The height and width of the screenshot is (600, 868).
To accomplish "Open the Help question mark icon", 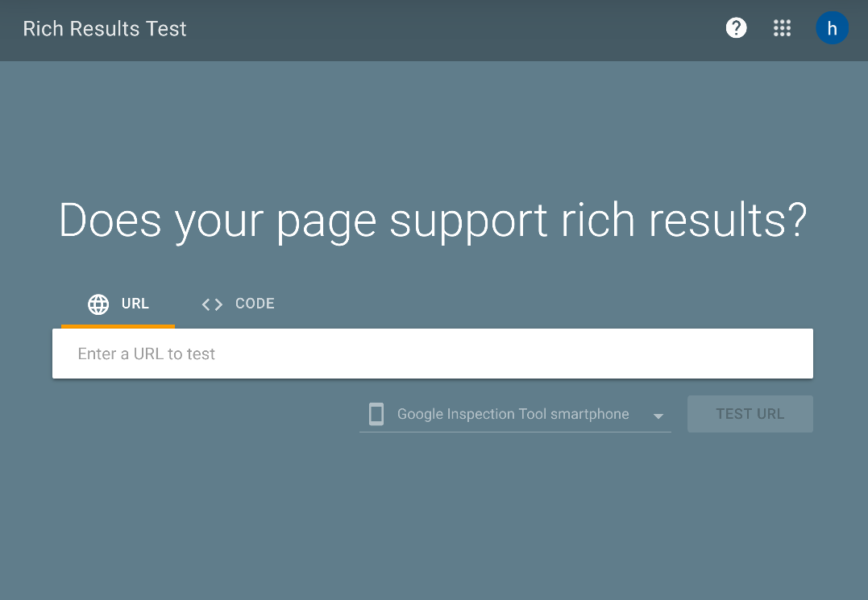I will pos(736,28).
